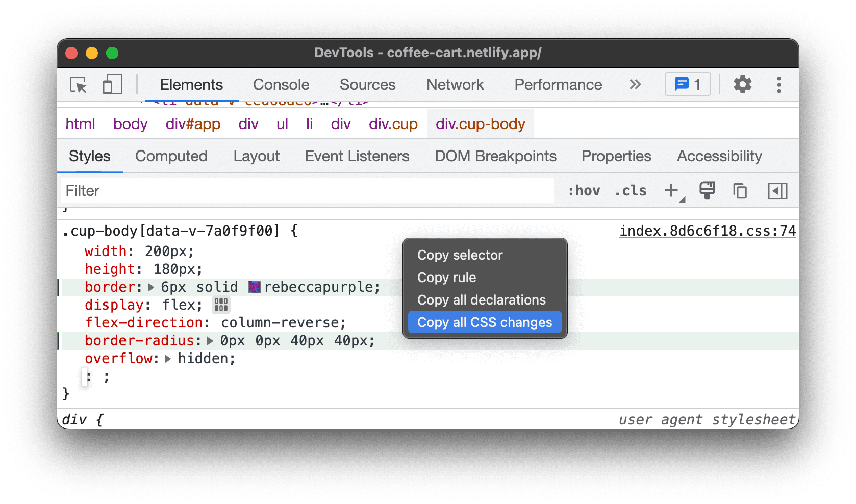Expand the border shorthand property triangle
Viewport: 856px width, 504px height.
tap(150, 287)
